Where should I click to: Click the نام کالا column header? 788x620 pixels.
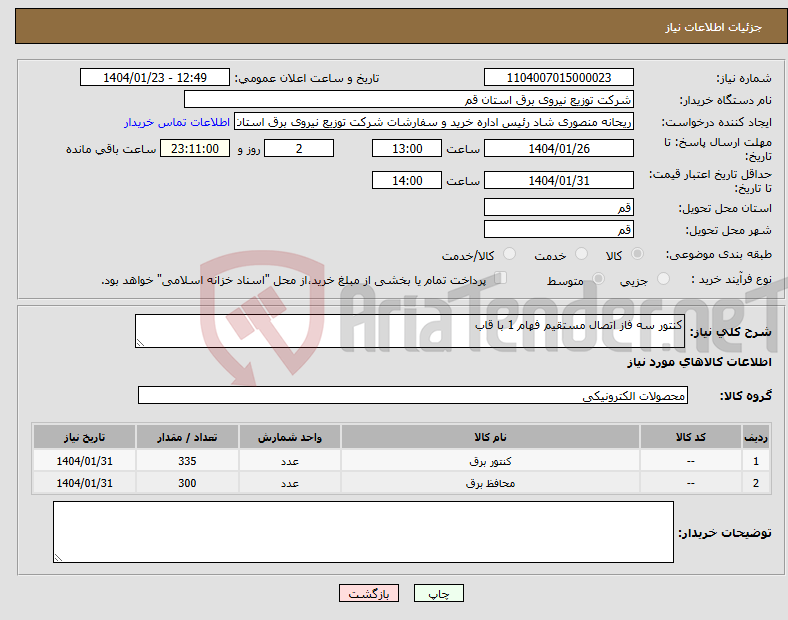click(490, 437)
